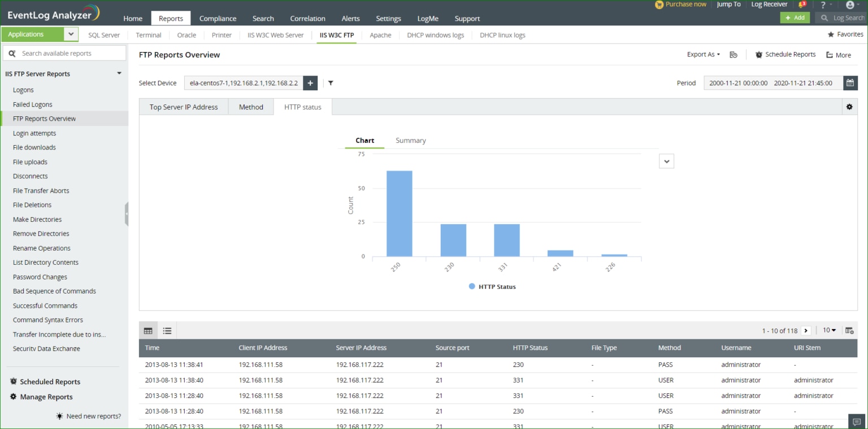Screen dimensions: 868x429
Task: Click the Schedule Reports alarm clock icon
Action: [758, 54]
